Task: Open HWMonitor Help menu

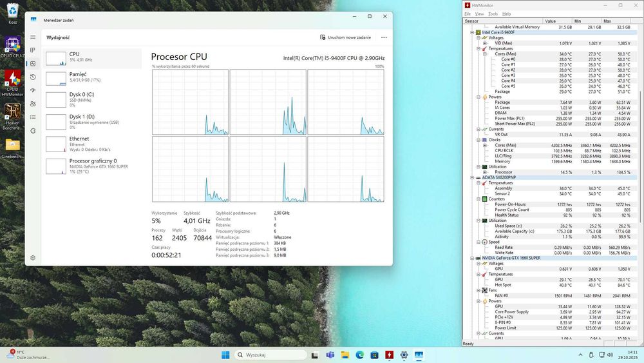Action: pyautogui.click(x=506, y=14)
